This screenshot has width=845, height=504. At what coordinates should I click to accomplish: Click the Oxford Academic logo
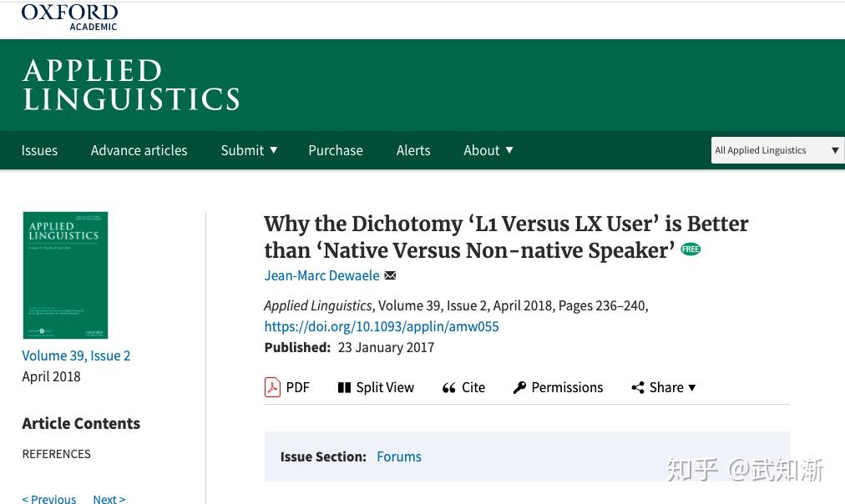click(x=69, y=17)
